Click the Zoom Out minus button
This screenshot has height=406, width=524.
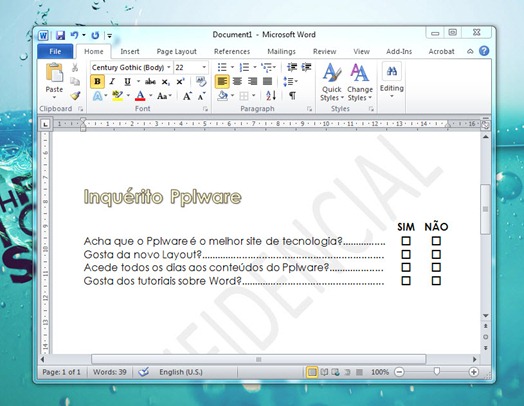click(399, 372)
